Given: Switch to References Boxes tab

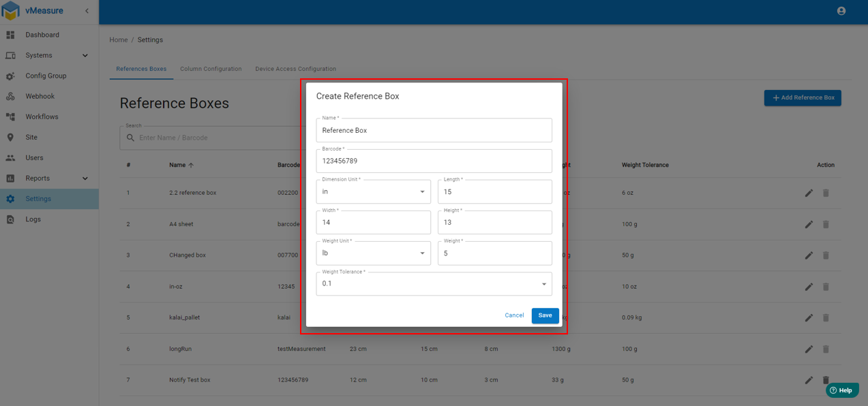Looking at the screenshot, I should point(141,69).
